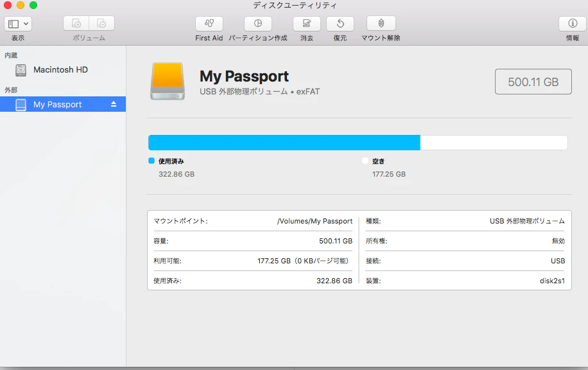This screenshot has width=588, height=370.
Task: Click the erase (消去) toolbar icon
Action: tap(306, 24)
